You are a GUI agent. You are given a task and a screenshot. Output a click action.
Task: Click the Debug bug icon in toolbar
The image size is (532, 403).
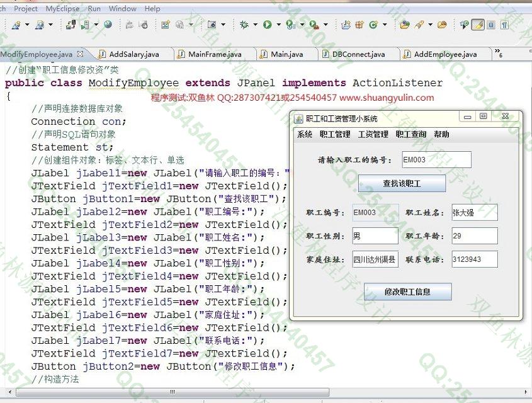click(244, 25)
